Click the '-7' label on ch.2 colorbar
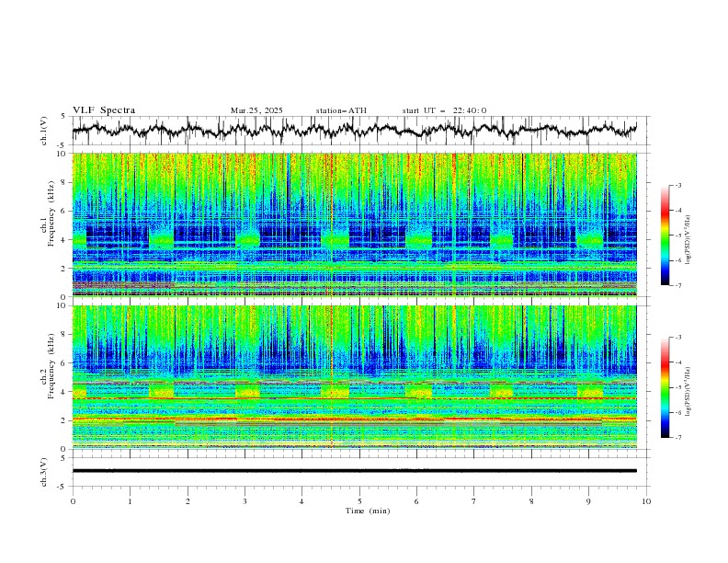 (x=677, y=437)
